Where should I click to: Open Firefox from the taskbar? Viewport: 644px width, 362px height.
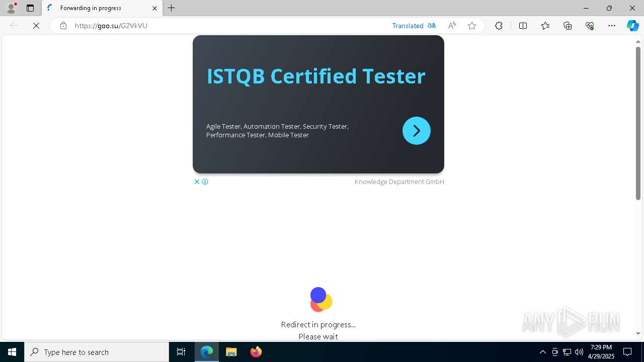pyautogui.click(x=256, y=352)
